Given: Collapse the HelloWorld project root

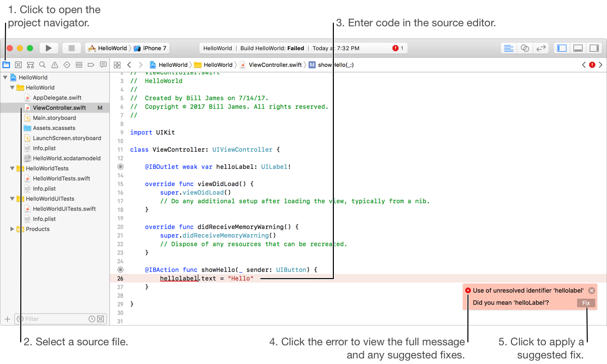Looking at the screenshot, I should 5,77.
